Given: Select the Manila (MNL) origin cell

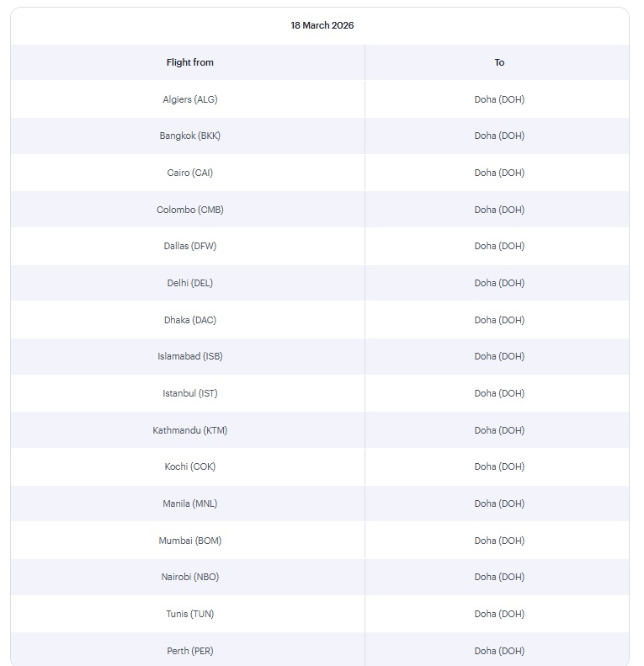Looking at the screenshot, I should 189,503.
